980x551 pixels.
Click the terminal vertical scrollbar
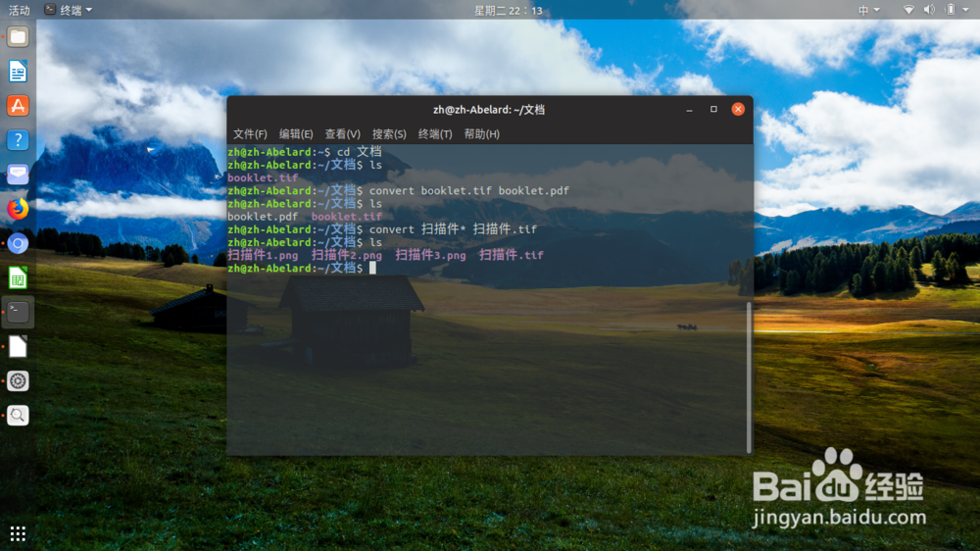pyautogui.click(x=749, y=377)
